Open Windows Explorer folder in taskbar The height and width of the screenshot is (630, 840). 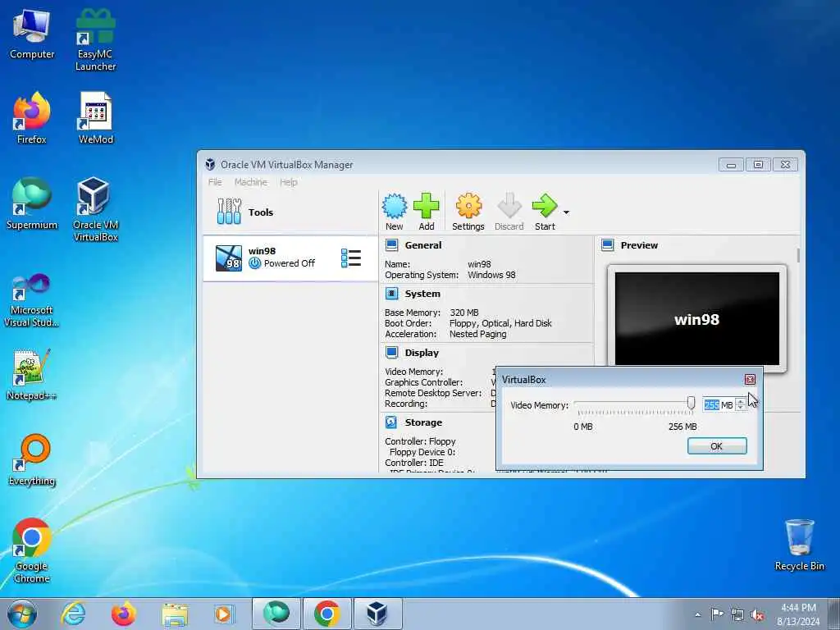[175, 614]
